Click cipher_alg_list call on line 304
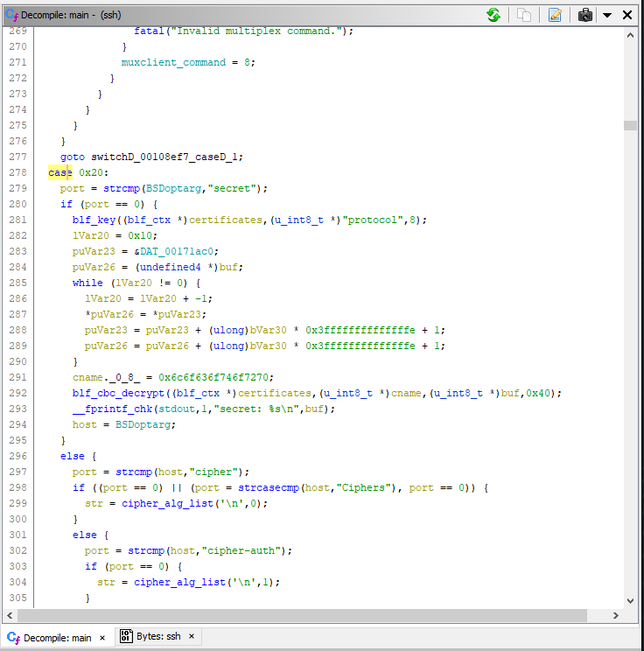The image size is (644, 651). coord(179,583)
